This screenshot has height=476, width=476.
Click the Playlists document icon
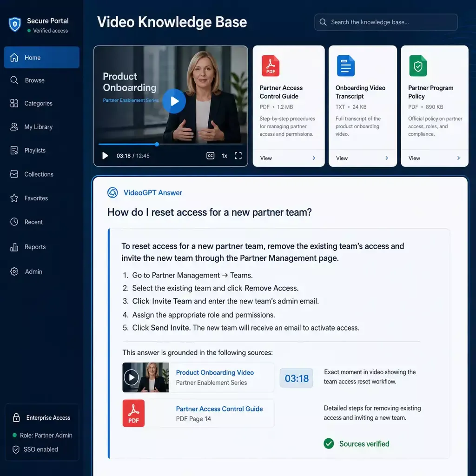click(x=14, y=150)
